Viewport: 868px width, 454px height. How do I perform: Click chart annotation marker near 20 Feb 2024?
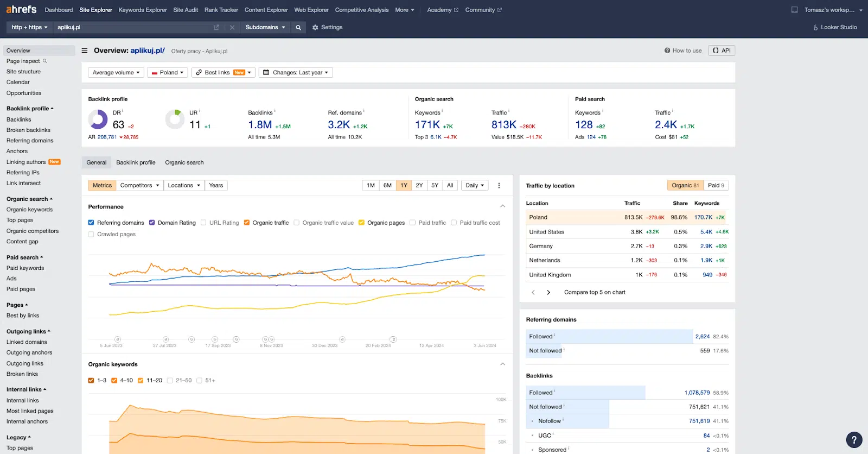click(x=393, y=339)
